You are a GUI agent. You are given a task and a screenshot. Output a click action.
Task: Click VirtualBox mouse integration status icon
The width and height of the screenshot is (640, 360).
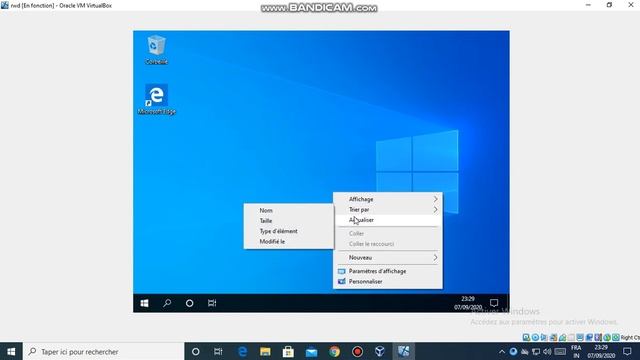point(607,337)
